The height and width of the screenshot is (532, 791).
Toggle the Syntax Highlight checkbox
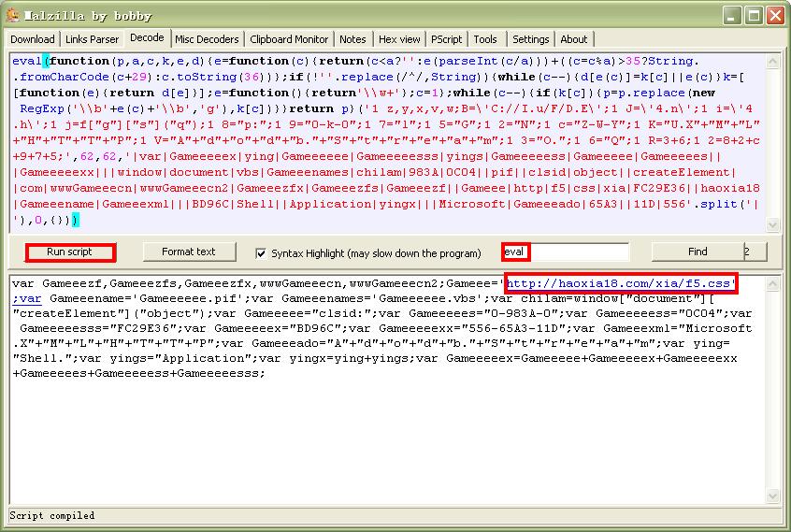click(x=261, y=253)
